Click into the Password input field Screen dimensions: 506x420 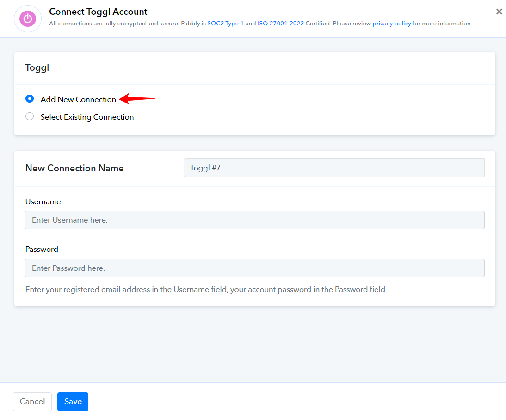point(254,268)
